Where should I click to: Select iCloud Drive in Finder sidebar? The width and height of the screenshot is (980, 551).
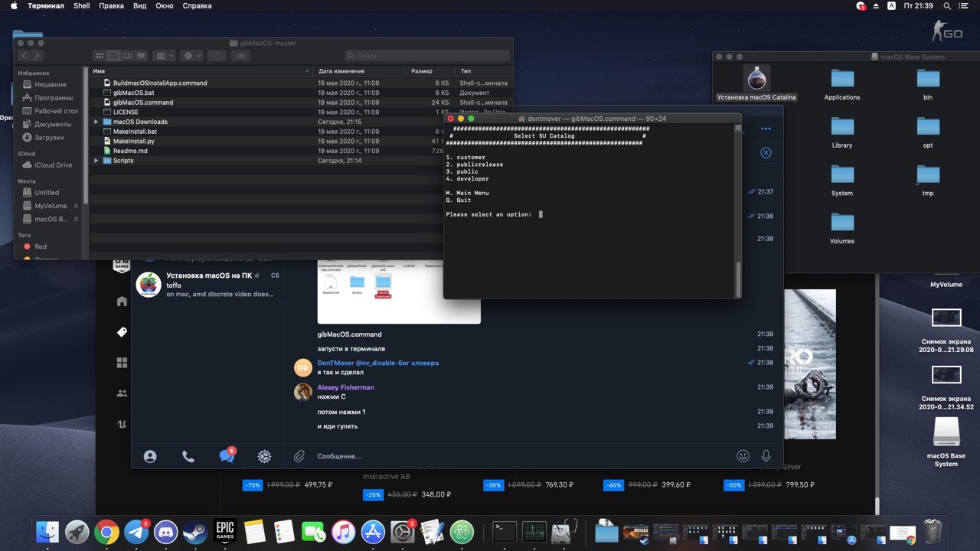(x=53, y=165)
